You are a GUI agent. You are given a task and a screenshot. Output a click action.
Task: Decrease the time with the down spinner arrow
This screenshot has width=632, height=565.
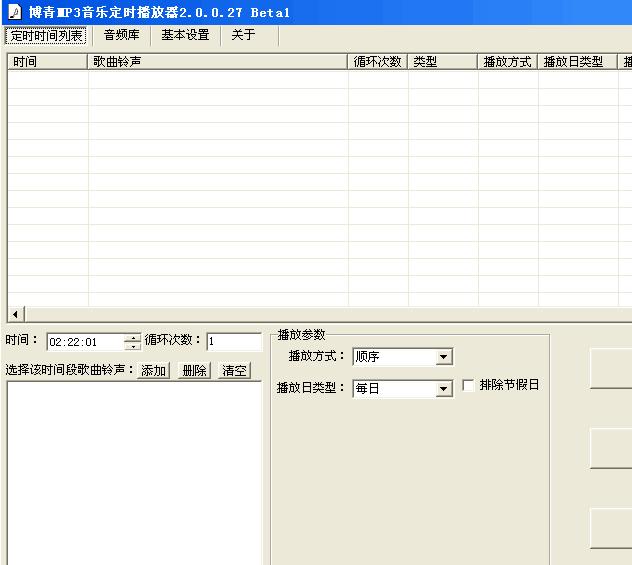133,347
